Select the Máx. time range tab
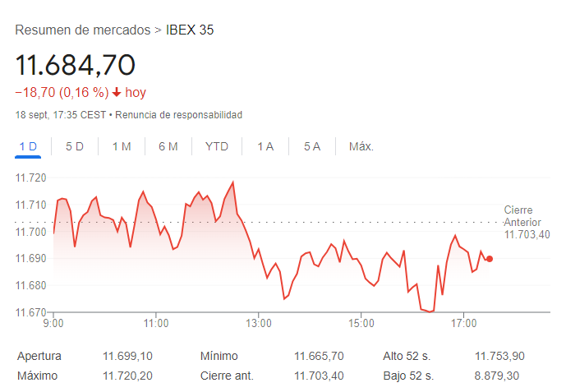 point(361,146)
